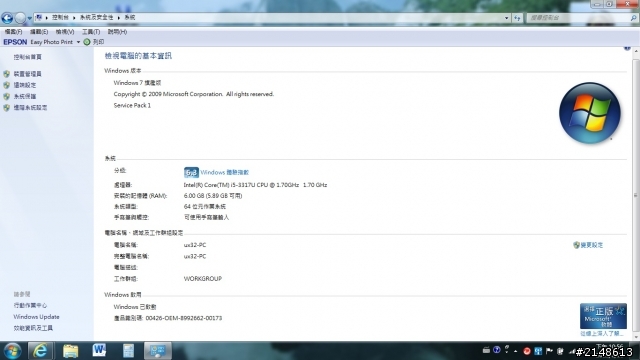Click the EPSON logo in toolbar
This screenshot has height=360, width=640.
coord(15,42)
